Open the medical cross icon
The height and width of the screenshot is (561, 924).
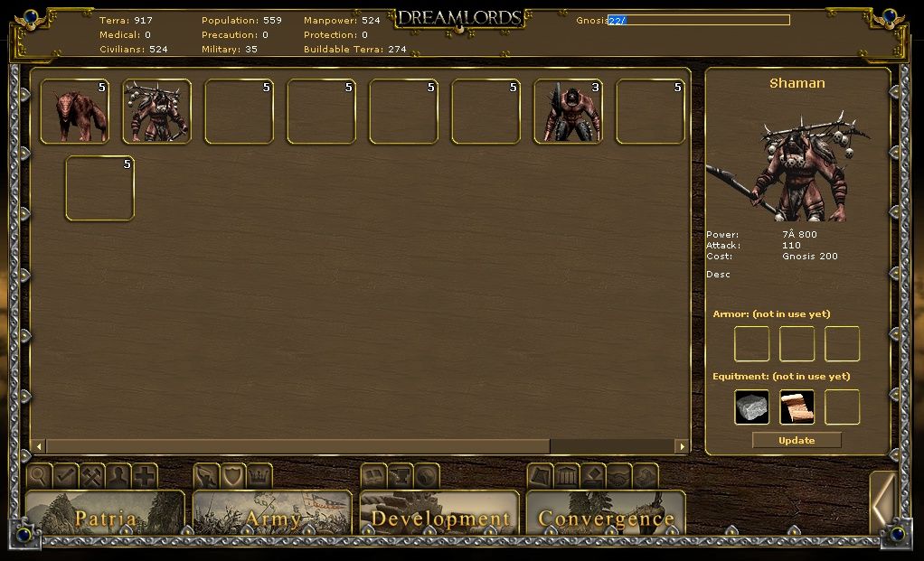145,475
